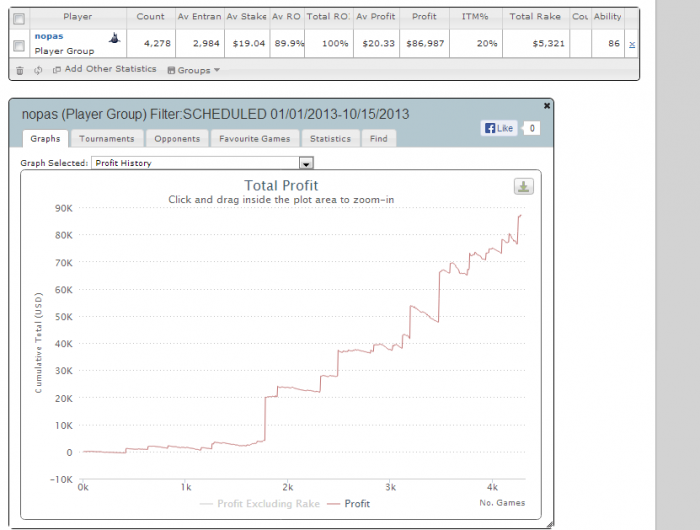Image resolution: width=700 pixels, height=530 pixels.
Task: Open the Find tab
Action: click(379, 138)
